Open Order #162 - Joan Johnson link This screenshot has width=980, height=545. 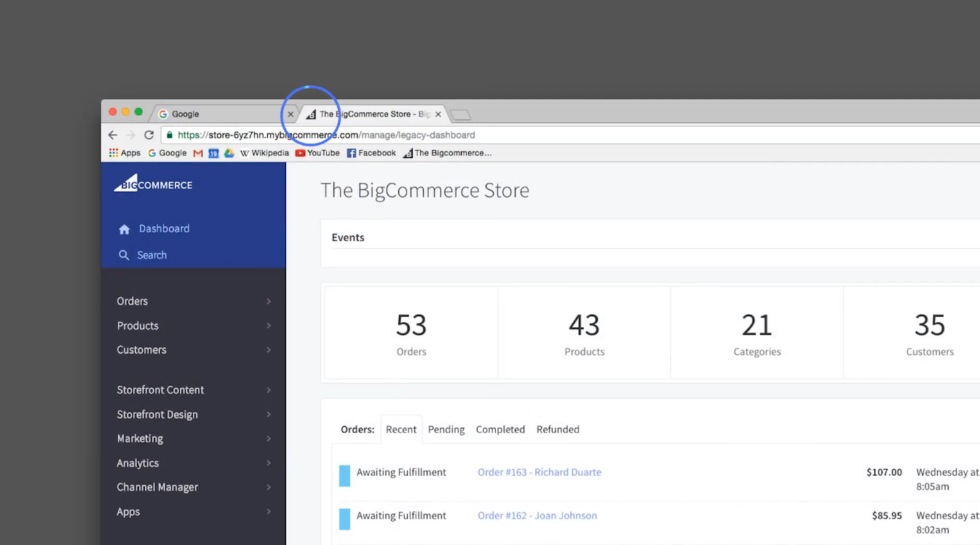537,515
